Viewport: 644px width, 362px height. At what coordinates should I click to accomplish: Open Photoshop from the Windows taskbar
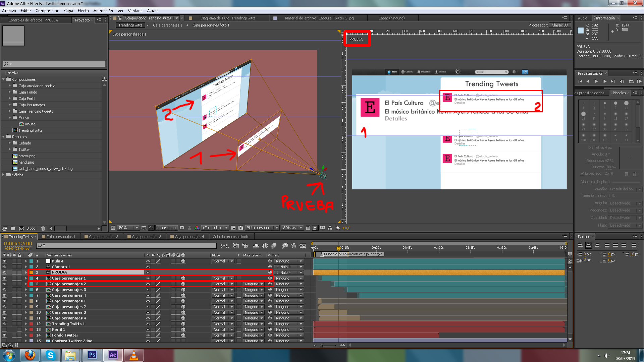point(92,355)
